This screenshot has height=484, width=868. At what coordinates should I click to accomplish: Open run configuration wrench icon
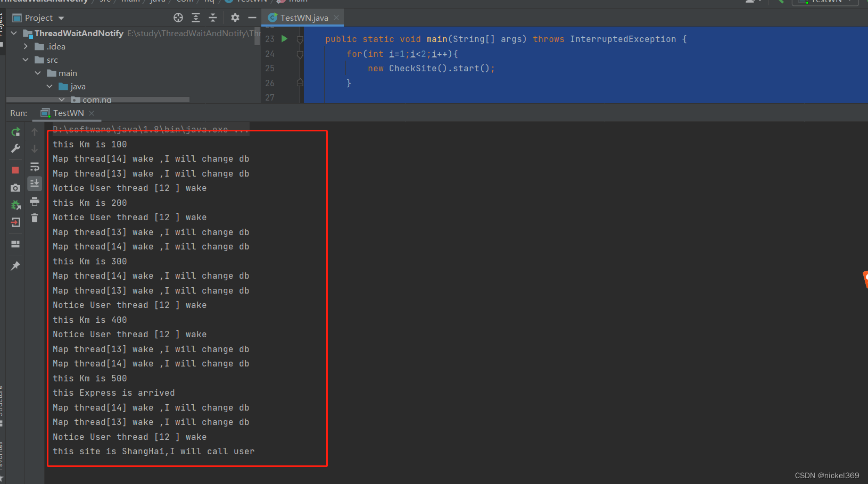pos(15,148)
